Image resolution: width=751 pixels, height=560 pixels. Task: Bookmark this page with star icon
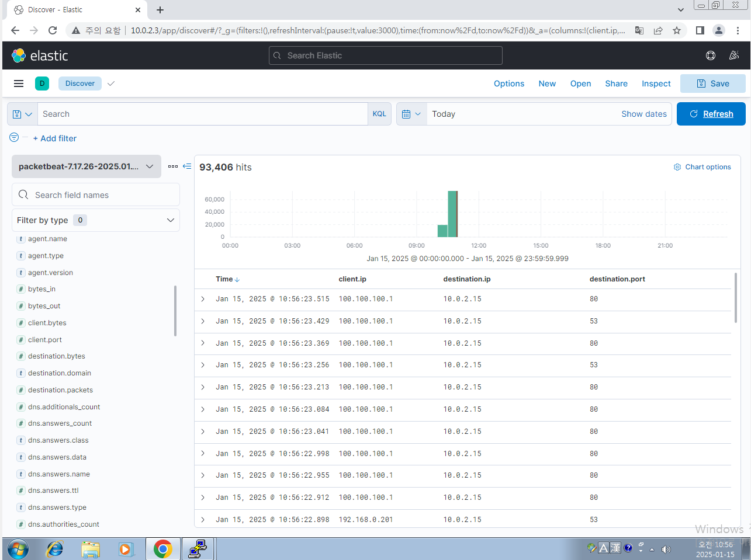coord(677,30)
